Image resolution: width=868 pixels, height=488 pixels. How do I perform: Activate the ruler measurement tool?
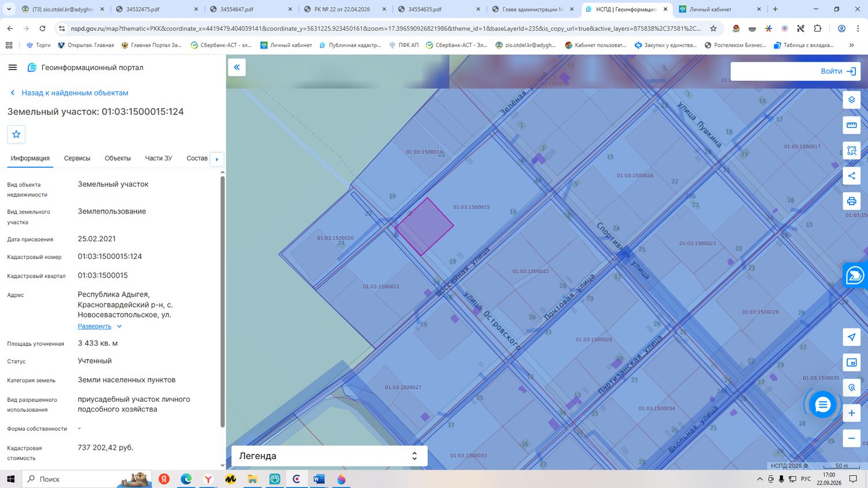tap(851, 125)
